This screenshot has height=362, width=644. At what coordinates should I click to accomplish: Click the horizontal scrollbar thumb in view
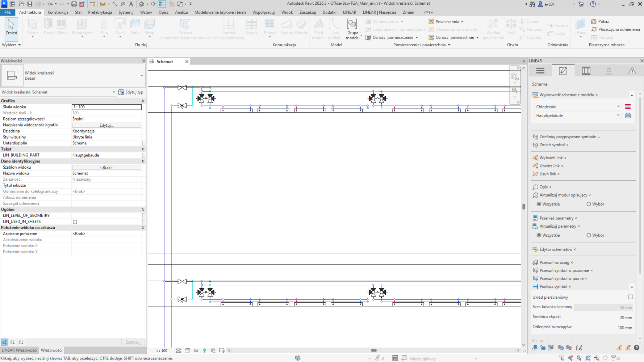(x=373, y=350)
